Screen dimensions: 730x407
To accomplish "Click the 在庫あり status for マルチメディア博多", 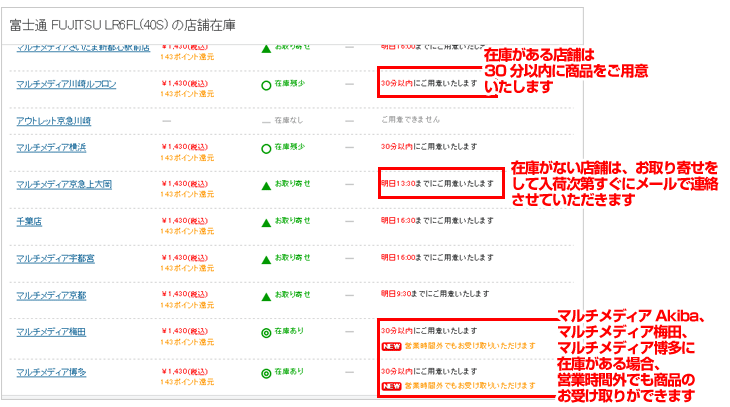I will pyautogui.click(x=289, y=372).
